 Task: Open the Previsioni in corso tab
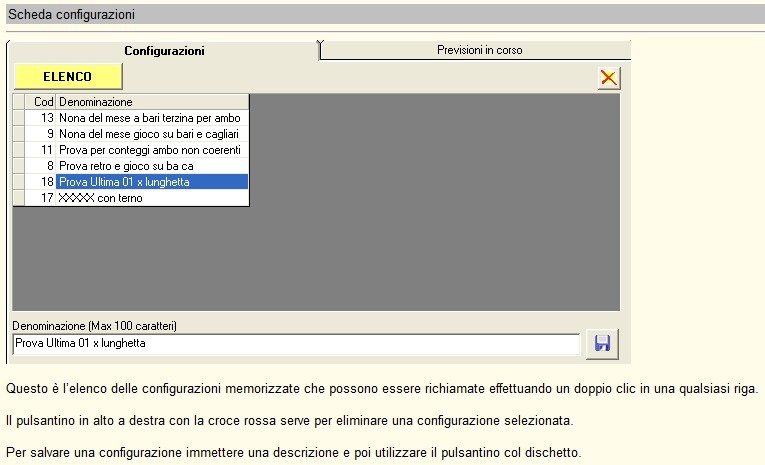tap(479, 50)
